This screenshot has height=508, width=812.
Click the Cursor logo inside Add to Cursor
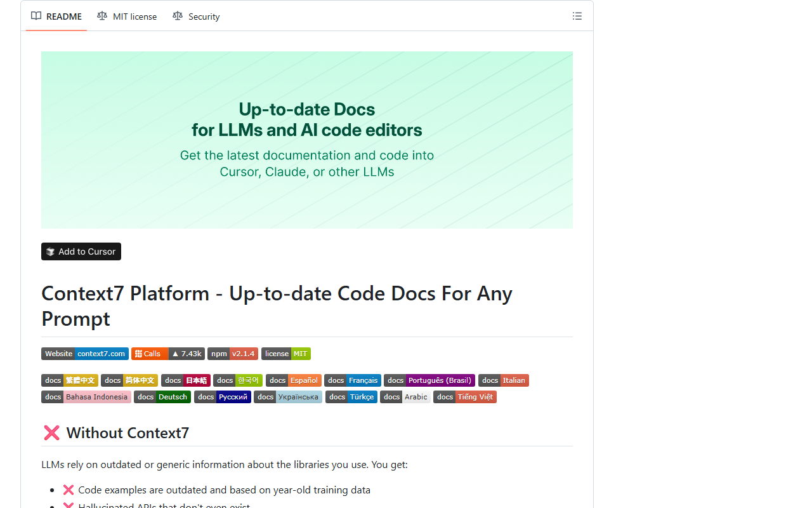pyautogui.click(x=50, y=251)
